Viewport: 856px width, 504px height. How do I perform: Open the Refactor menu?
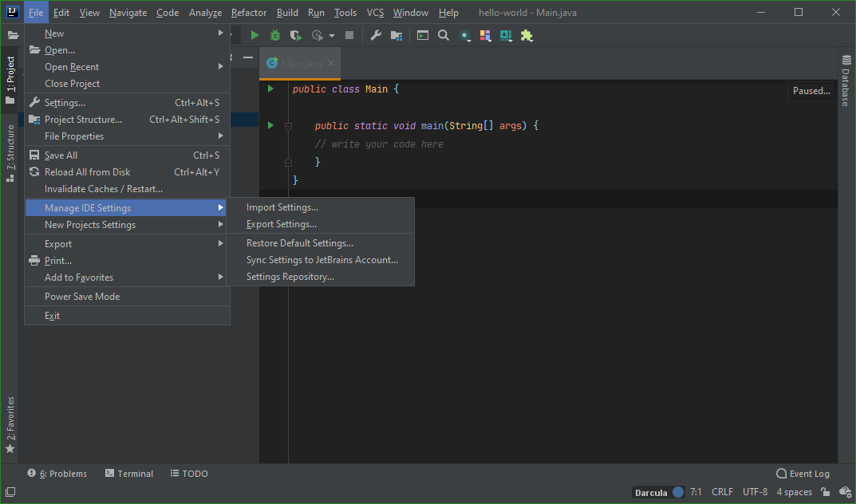coord(248,12)
